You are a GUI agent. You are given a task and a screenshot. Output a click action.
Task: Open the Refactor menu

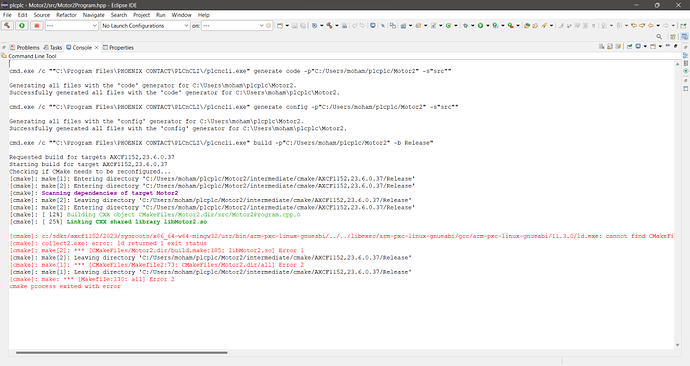66,15
